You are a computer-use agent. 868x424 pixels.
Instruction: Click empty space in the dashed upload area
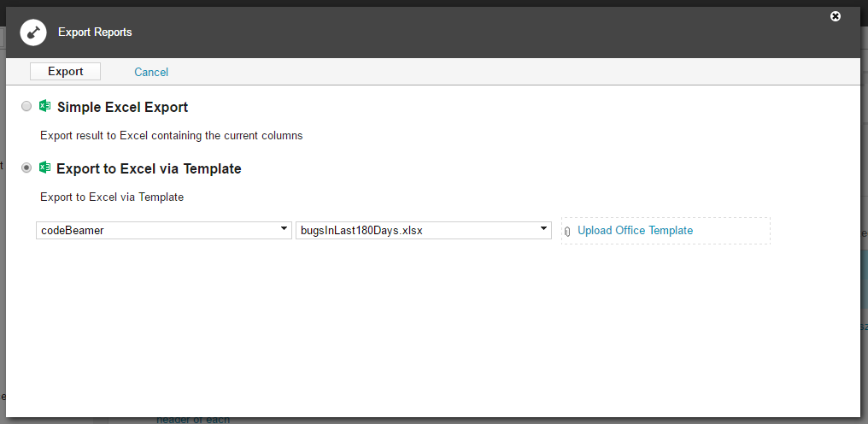pyautogui.click(x=730, y=231)
